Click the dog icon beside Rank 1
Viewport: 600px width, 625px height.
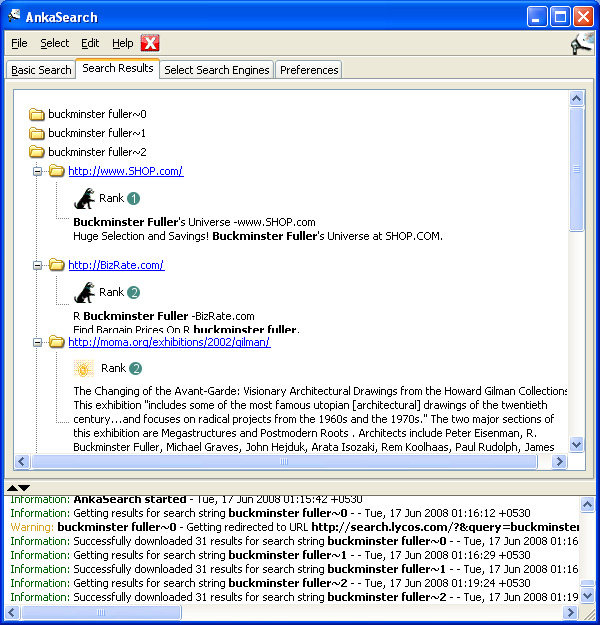(84, 198)
